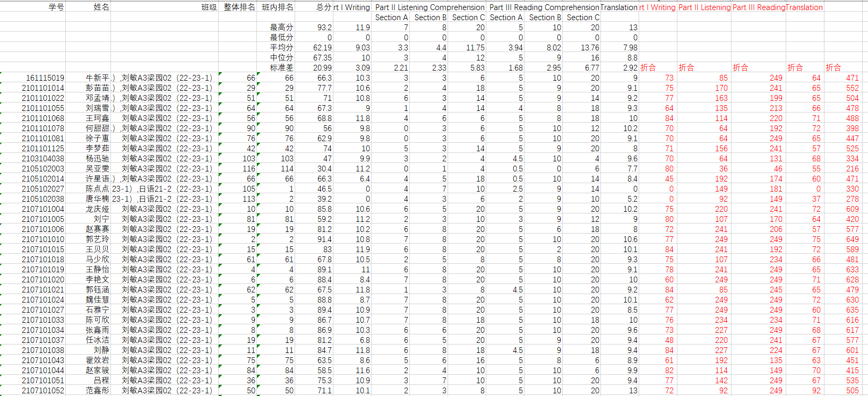Select the red Part II Listening header
Viewport: 868px width, 396px height.
[704, 7]
